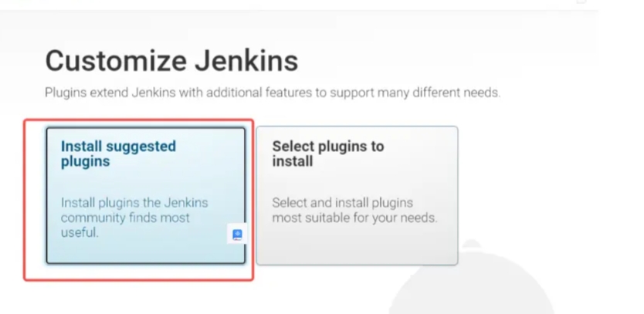Viewport: 644px width, 314px height.
Task: Click the word 'Customize' in the main heading
Action: [x=117, y=61]
